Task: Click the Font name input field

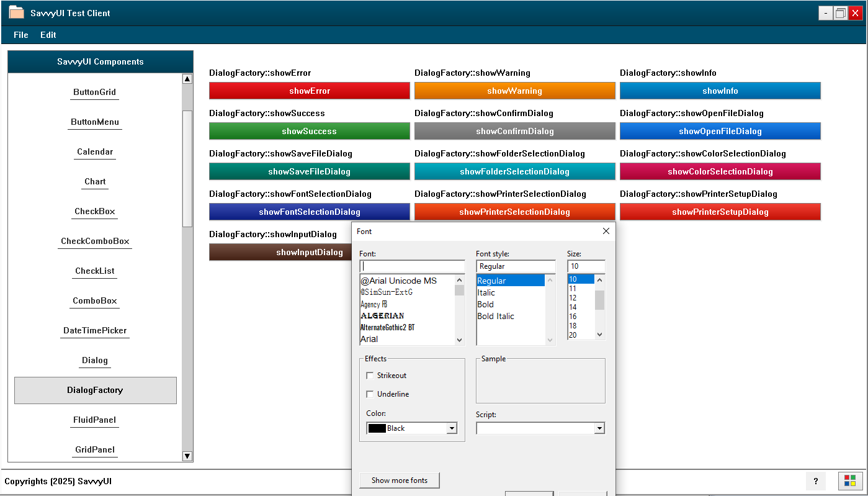Action: (x=412, y=266)
